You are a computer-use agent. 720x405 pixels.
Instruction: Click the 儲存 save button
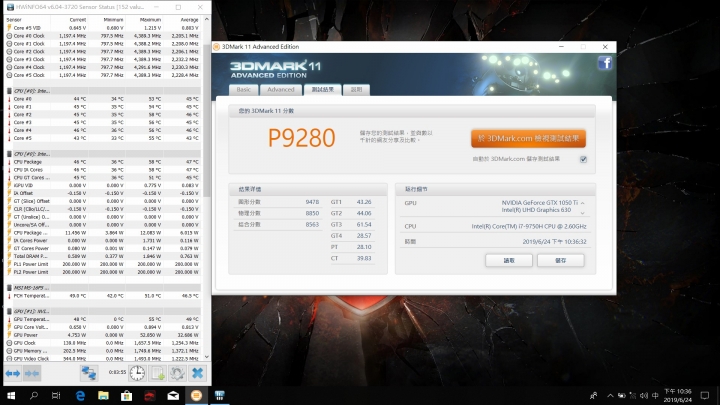click(561, 260)
